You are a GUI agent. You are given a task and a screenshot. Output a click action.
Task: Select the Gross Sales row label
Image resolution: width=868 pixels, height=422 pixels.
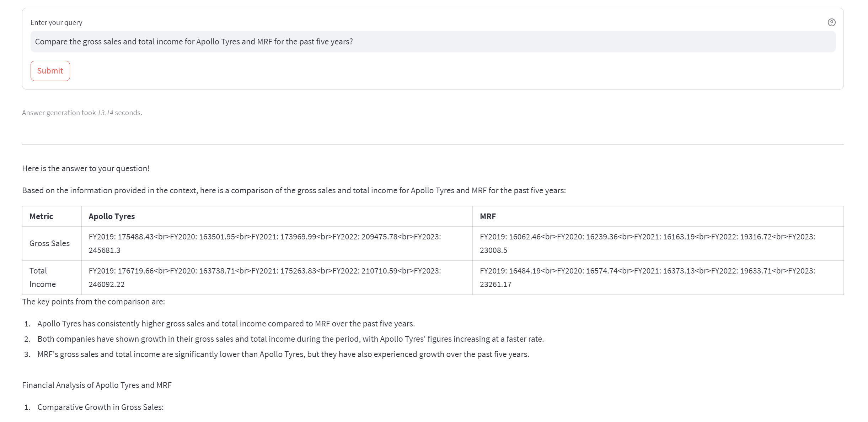click(49, 243)
